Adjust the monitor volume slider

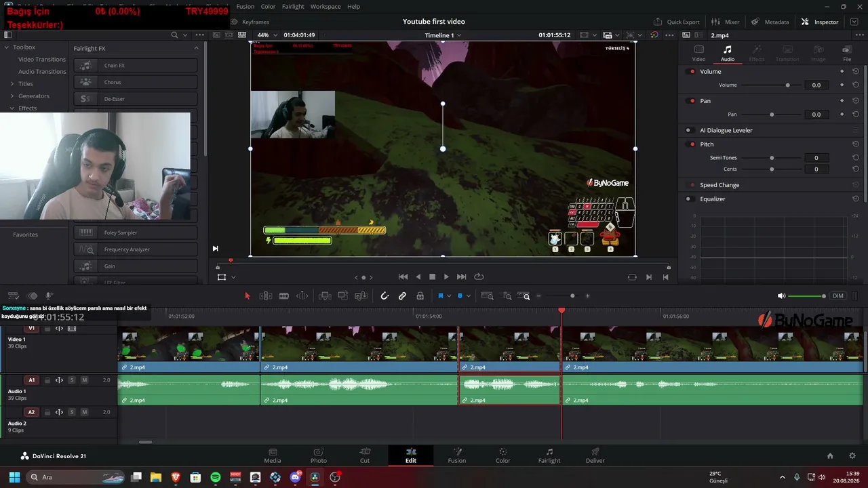(807, 296)
